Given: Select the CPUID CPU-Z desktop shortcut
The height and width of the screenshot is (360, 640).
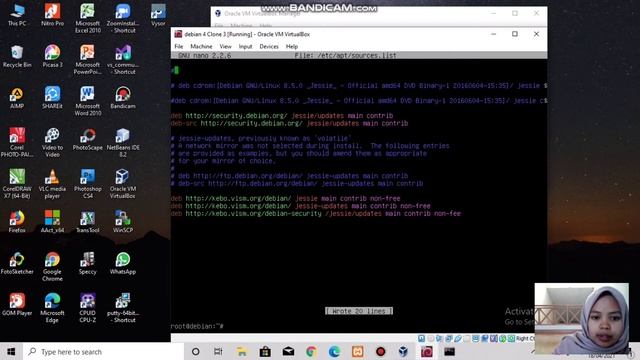Looking at the screenshot, I should pos(87,308).
